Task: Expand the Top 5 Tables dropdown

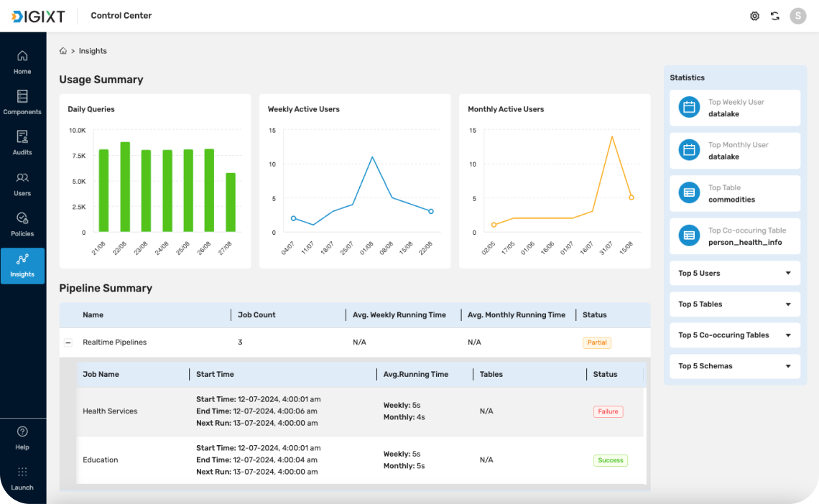Action: tap(735, 304)
